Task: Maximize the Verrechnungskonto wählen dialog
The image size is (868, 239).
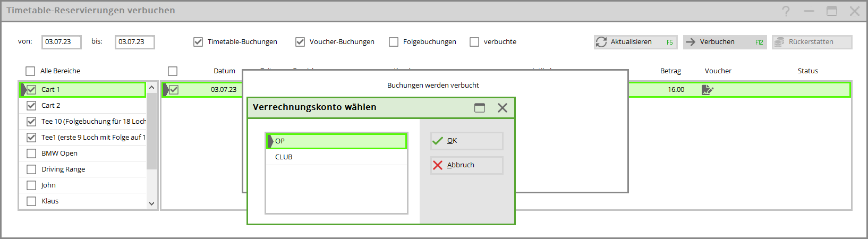Action: (x=480, y=108)
